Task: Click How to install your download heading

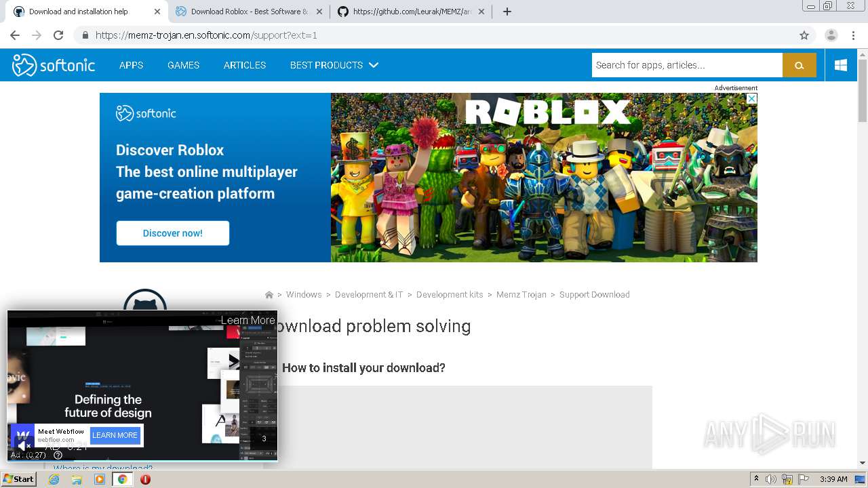Action: click(x=363, y=368)
